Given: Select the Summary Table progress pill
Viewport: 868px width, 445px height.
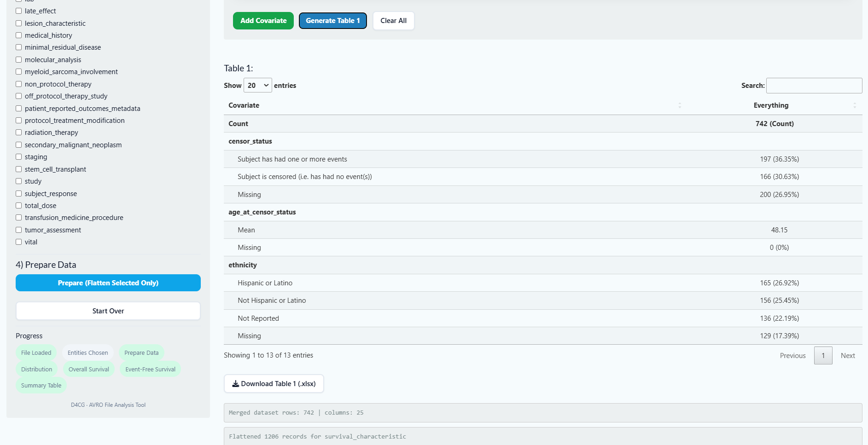Looking at the screenshot, I should (x=41, y=386).
